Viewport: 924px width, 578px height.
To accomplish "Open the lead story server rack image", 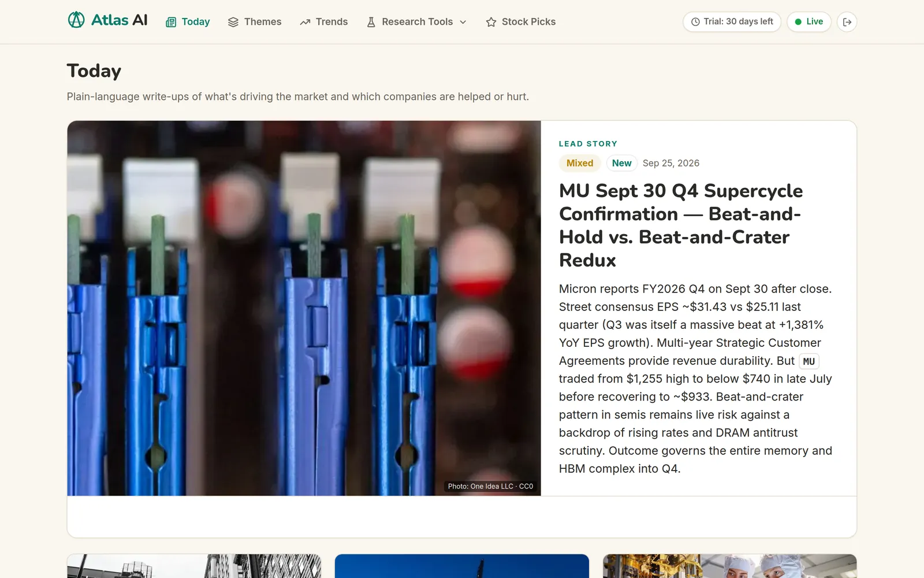I will pyautogui.click(x=304, y=308).
